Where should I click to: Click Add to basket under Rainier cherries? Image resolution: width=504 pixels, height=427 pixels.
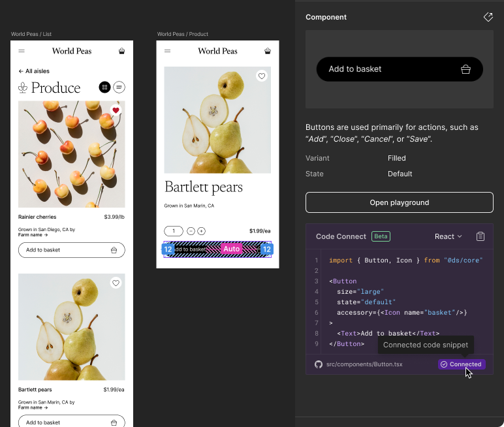[x=72, y=250]
